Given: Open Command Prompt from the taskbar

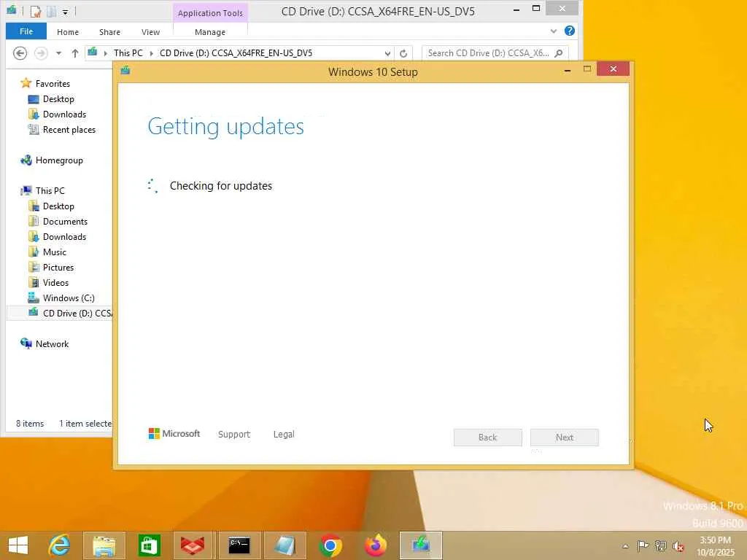Looking at the screenshot, I should click(239, 545).
